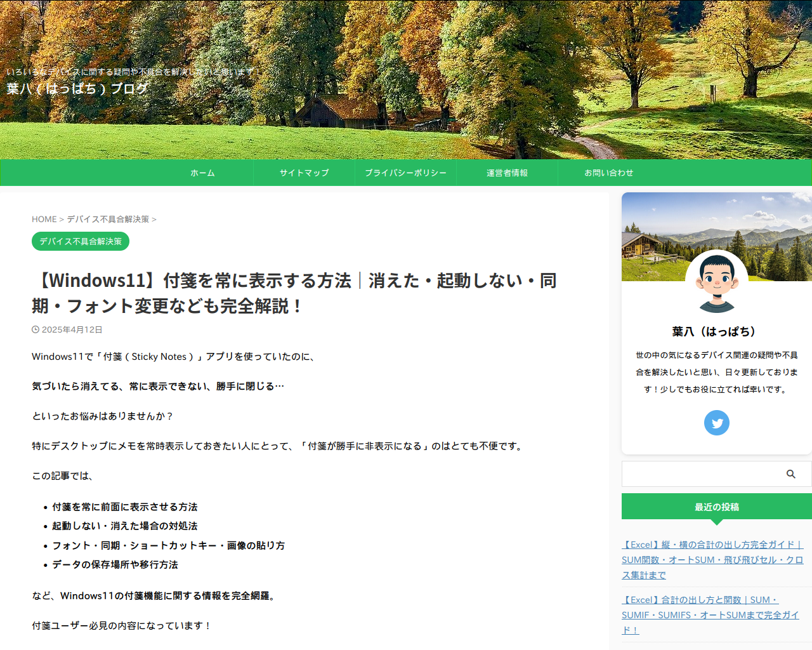Open the サイトマップ menu item
The width and height of the screenshot is (812, 650).
click(x=304, y=173)
